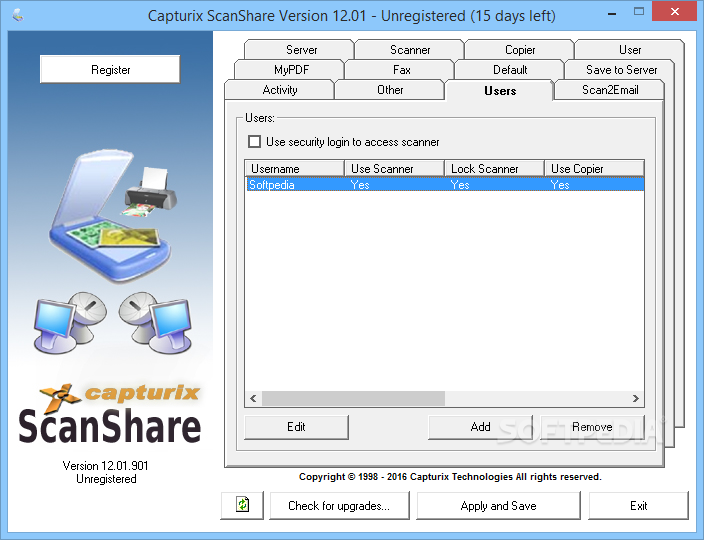Open the Server tab

click(301, 49)
